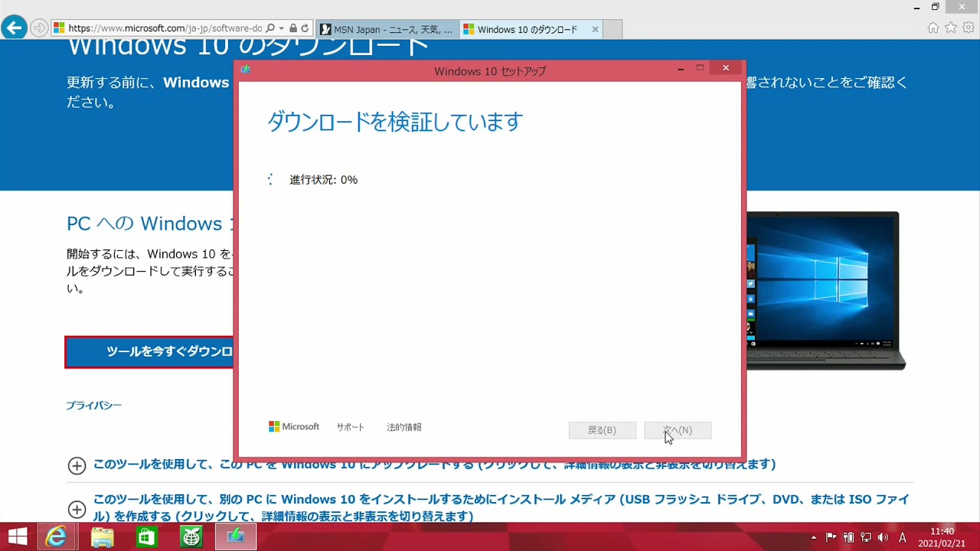
Task: Select the Windows 10 setup taskbar item
Action: 235,537
